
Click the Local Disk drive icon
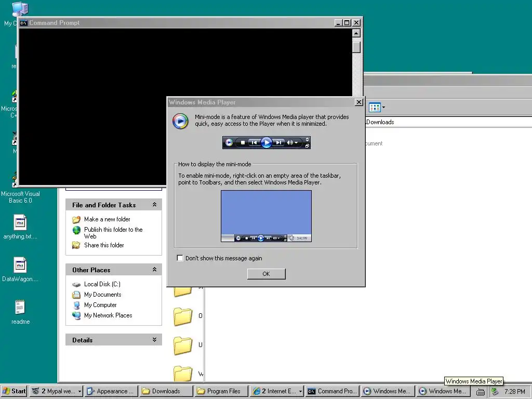(76, 285)
